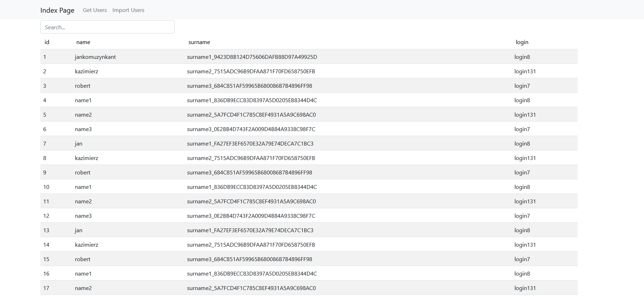Click surname cell in row id 14
Viewport: 644px width, 296px height.
tap(251, 245)
